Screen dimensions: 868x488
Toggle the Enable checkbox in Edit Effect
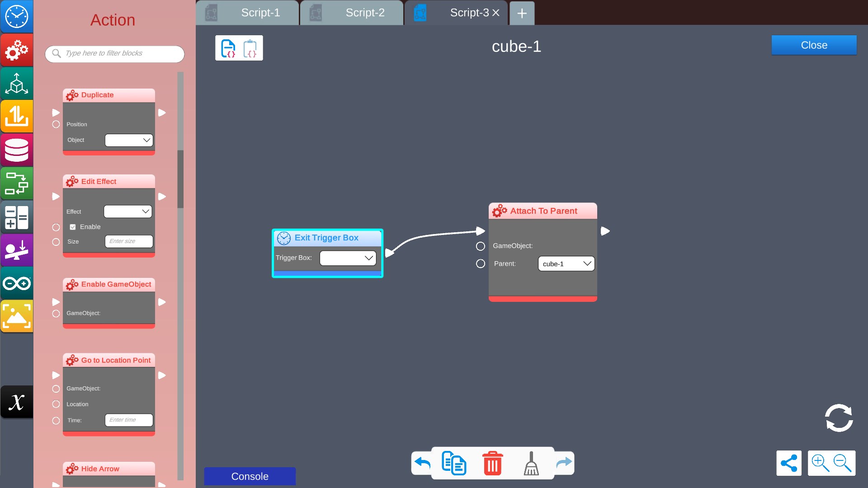[73, 227]
